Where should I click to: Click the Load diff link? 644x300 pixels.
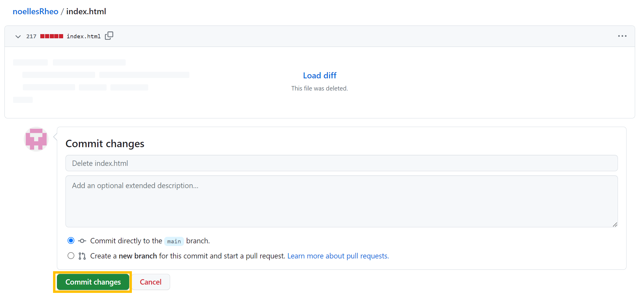click(x=319, y=75)
